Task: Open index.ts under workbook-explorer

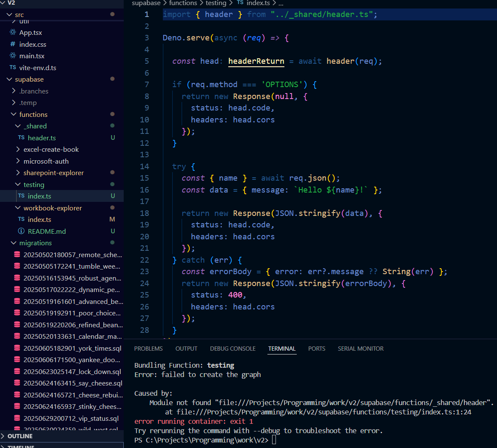Action: tap(39, 219)
